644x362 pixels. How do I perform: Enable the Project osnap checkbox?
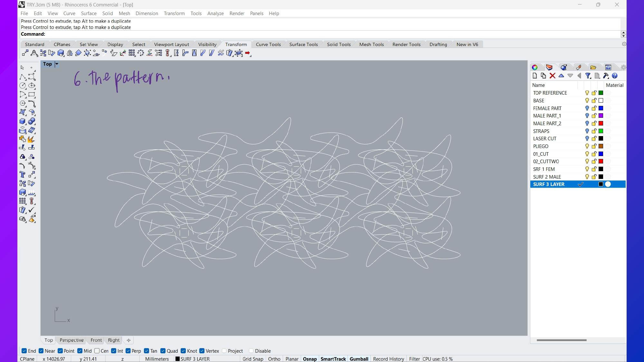(224, 351)
